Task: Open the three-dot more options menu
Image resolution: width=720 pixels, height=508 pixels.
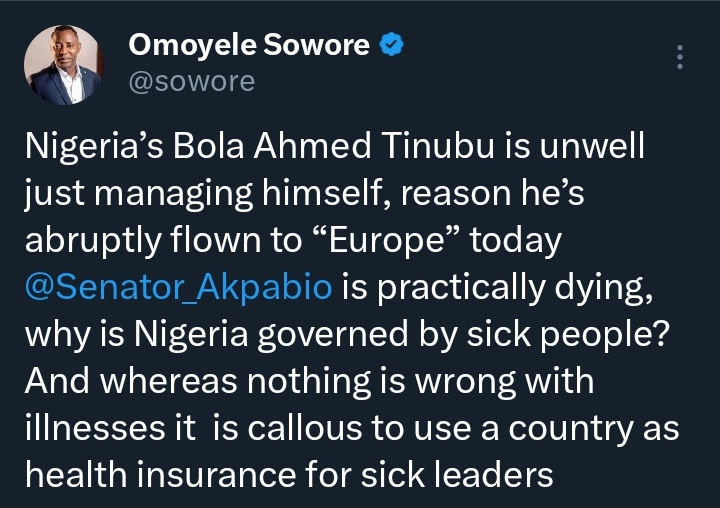Action: (680, 56)
